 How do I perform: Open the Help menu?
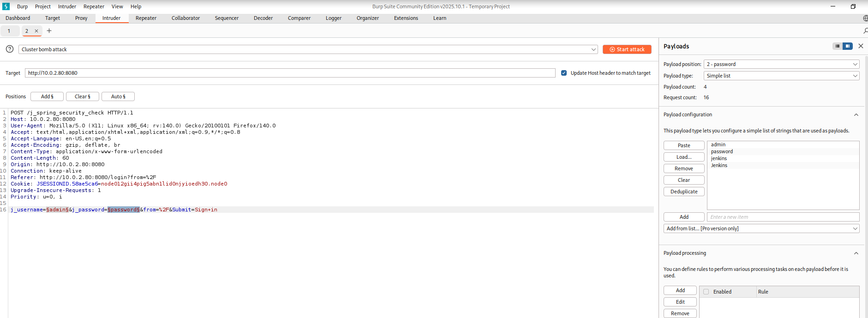coord(136,6)
